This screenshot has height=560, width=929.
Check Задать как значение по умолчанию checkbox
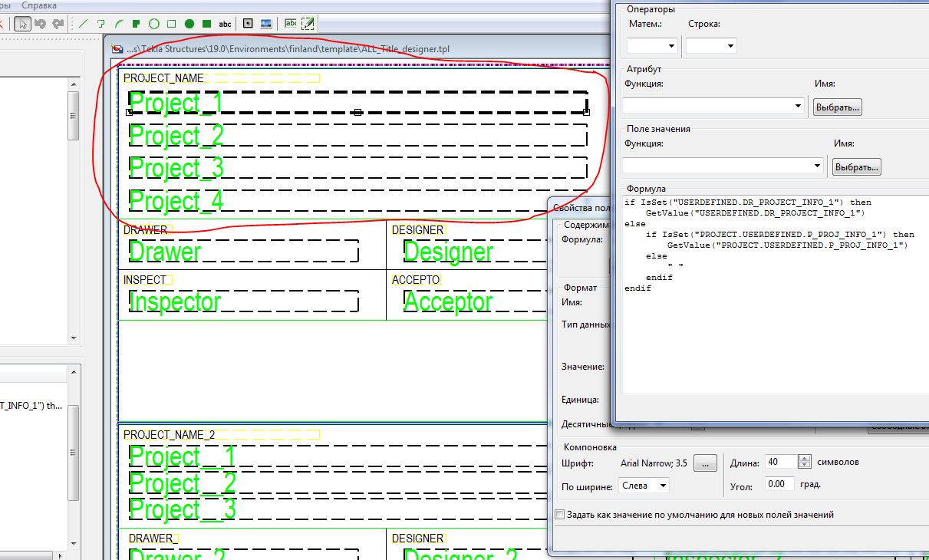click(x=560, y=515)
